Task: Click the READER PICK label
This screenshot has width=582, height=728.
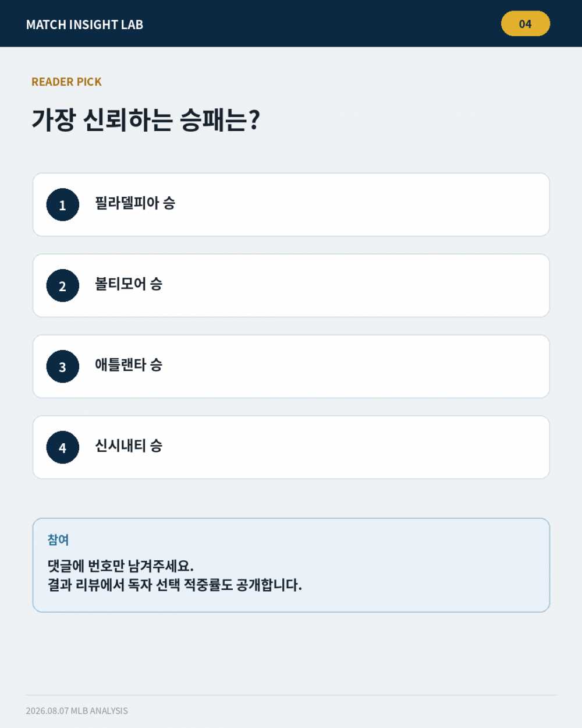Action: tap(66, 82)
